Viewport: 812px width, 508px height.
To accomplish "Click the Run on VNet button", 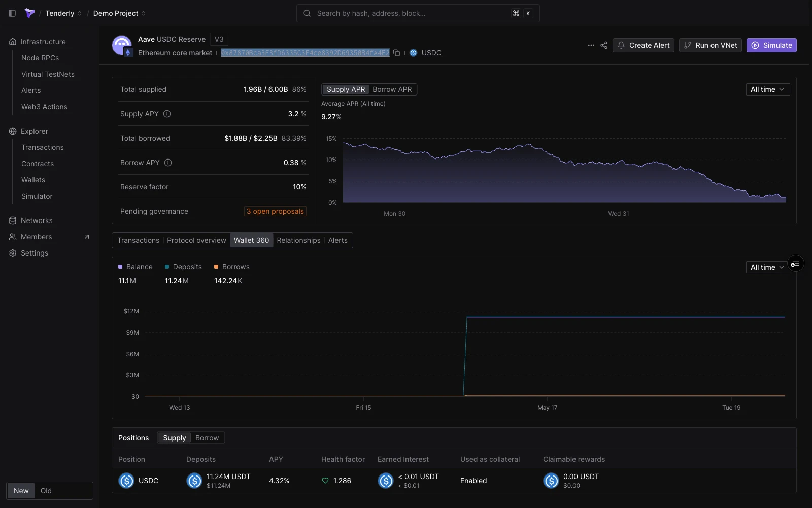I will [x=710, y=45].
